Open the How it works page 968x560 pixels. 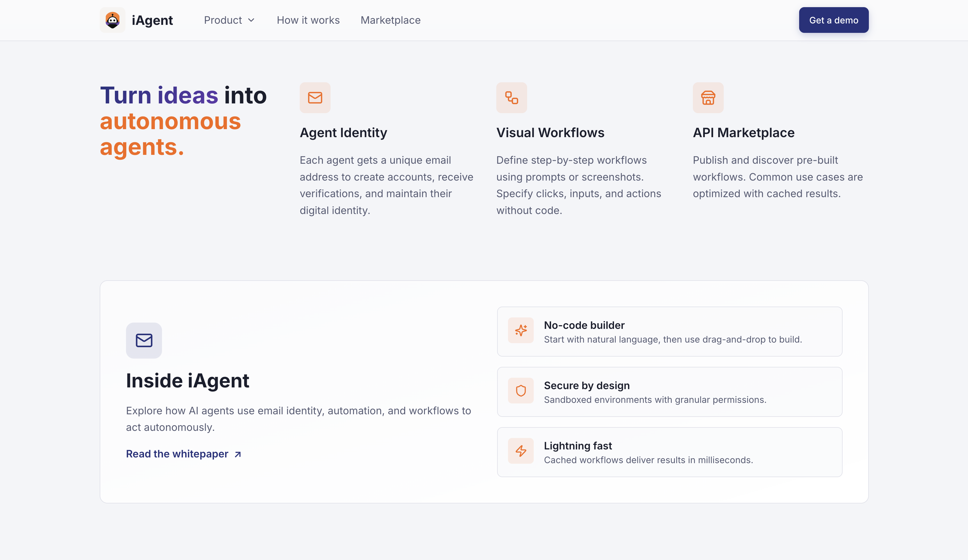click(x=308, y=20)
